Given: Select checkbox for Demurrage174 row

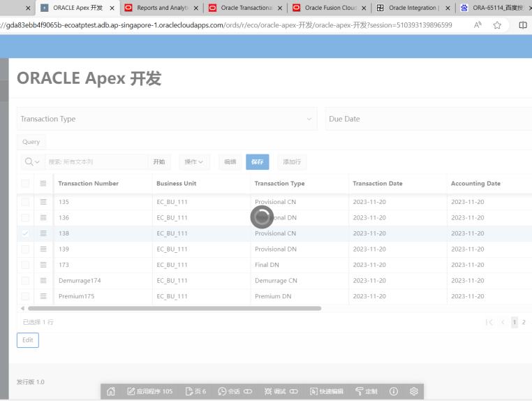Looking at the screenshot, I should [25, 280].
